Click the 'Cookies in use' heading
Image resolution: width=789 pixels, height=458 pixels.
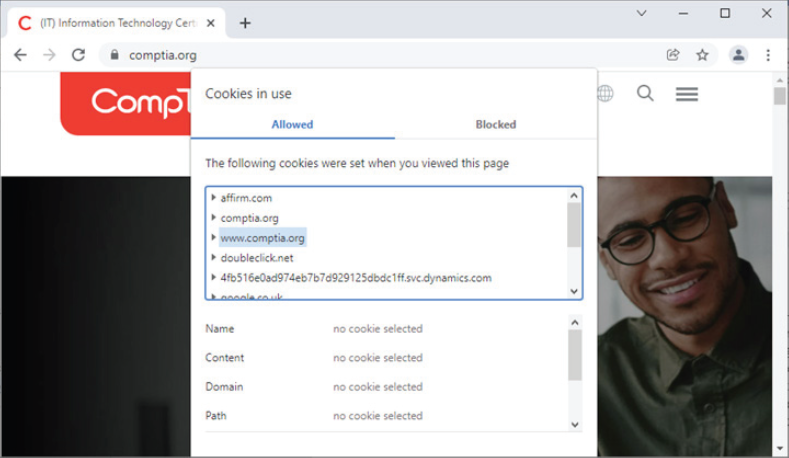[x=248, y=94]
